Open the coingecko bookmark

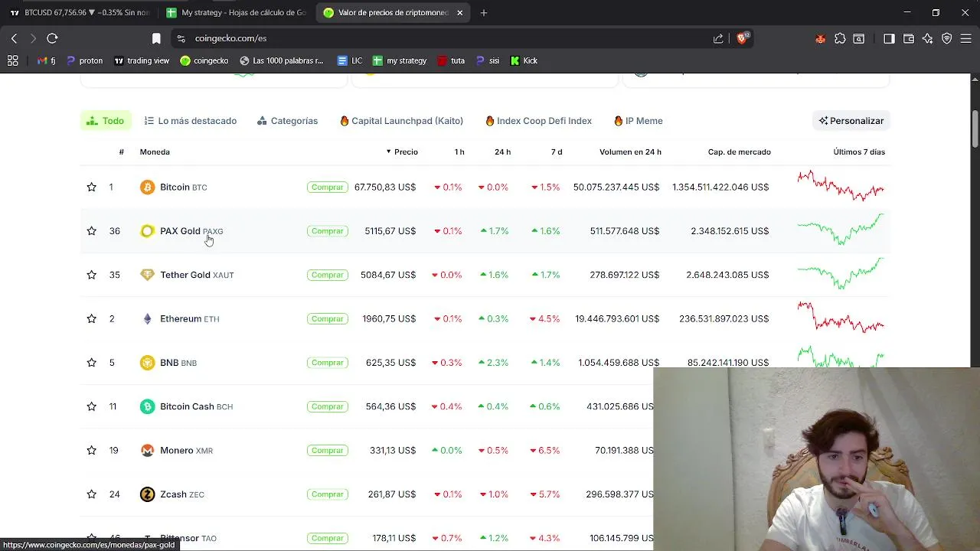pyautogui.click(x=204, y=60)
